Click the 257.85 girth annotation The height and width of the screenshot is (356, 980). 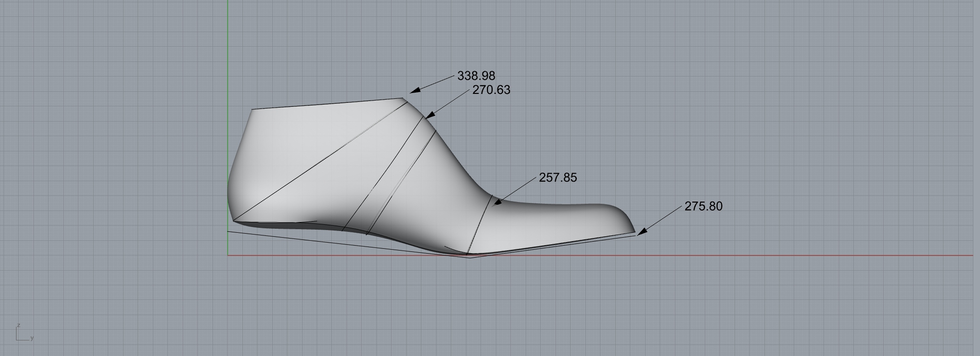coord(558,178)
